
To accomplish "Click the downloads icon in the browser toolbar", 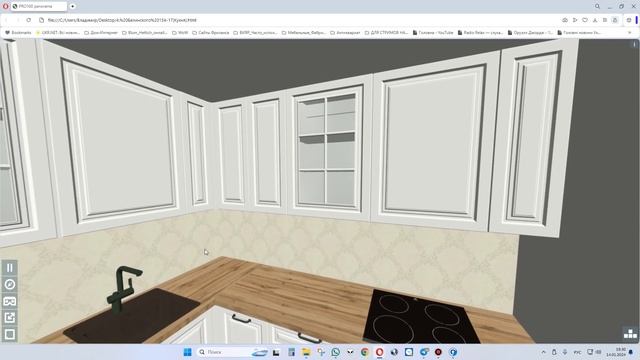I will click(595, 20).
